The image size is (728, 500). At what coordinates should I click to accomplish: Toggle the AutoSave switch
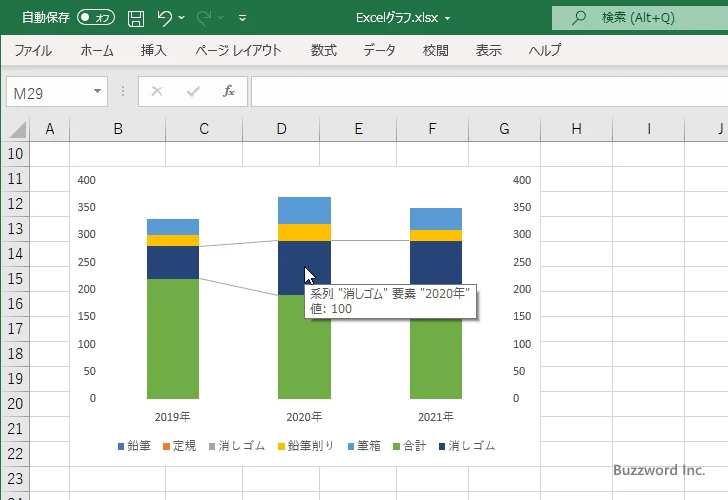(96, 18)
